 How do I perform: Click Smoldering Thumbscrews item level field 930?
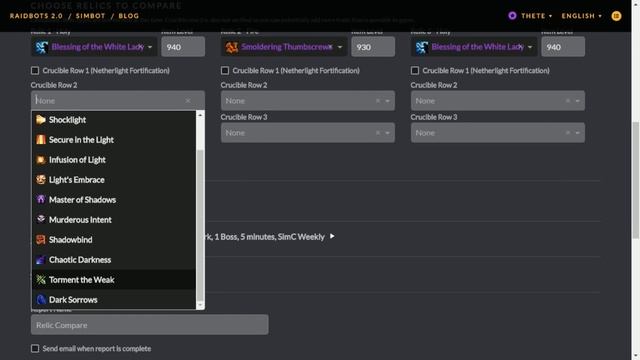tap(373, 47)
